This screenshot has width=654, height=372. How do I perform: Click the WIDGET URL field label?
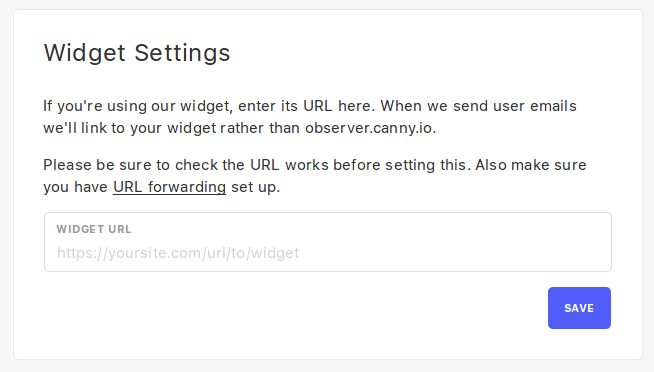point(94,229)
